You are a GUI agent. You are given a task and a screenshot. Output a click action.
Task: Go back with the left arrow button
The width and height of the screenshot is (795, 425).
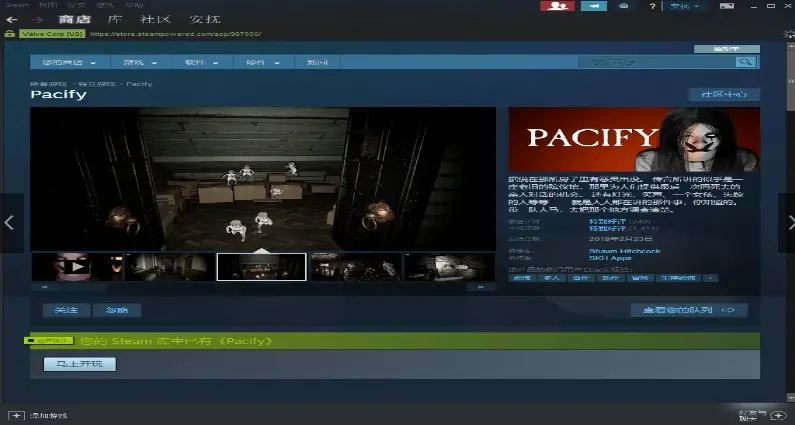[x=12, y=20]
